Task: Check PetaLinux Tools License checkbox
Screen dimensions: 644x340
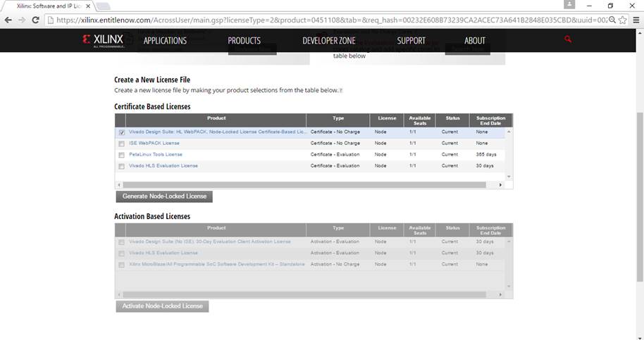Action: [121, 155]
